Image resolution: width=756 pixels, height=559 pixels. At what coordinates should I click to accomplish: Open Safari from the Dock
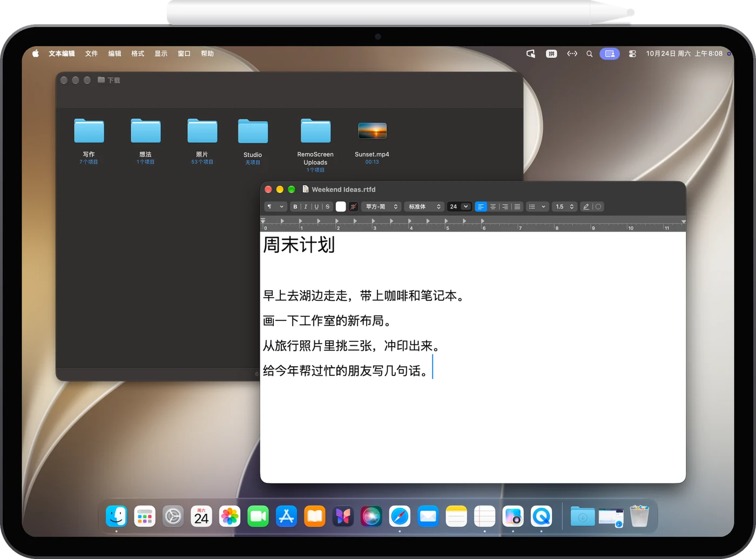click(400, 516)
